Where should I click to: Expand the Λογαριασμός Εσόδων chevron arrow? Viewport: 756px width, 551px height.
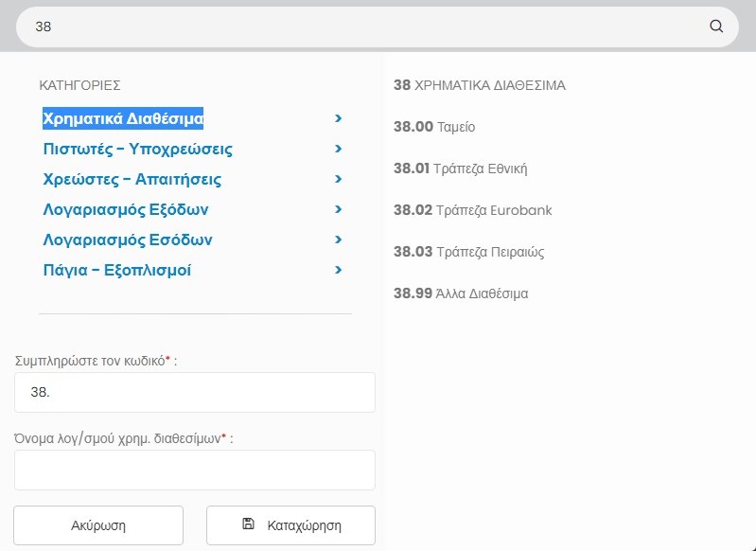point(338,240)
